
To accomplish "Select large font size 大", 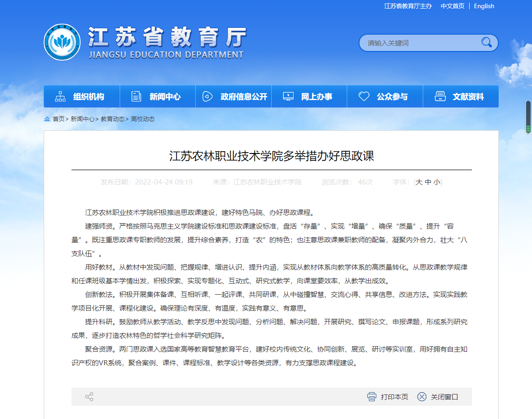I will [419, 182].
